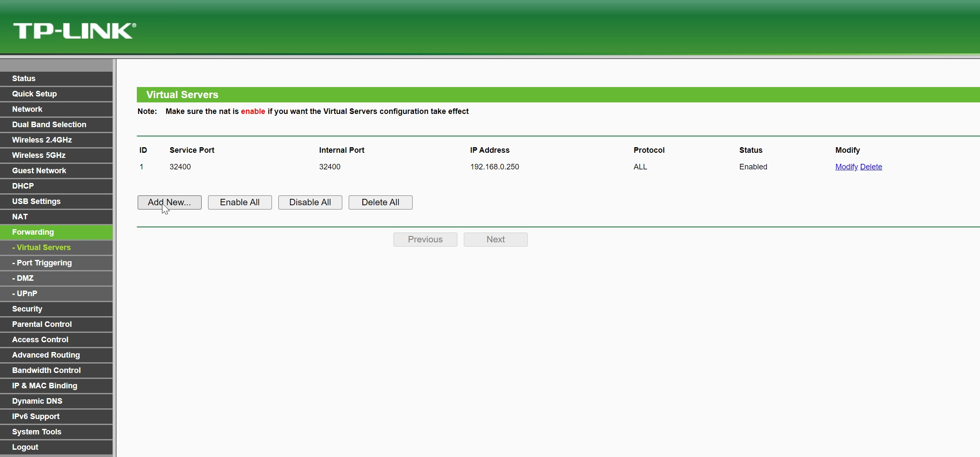Viewport: 980px width, 457px height.
Task: Click the Service Port column header
Action: click(192, 150)
